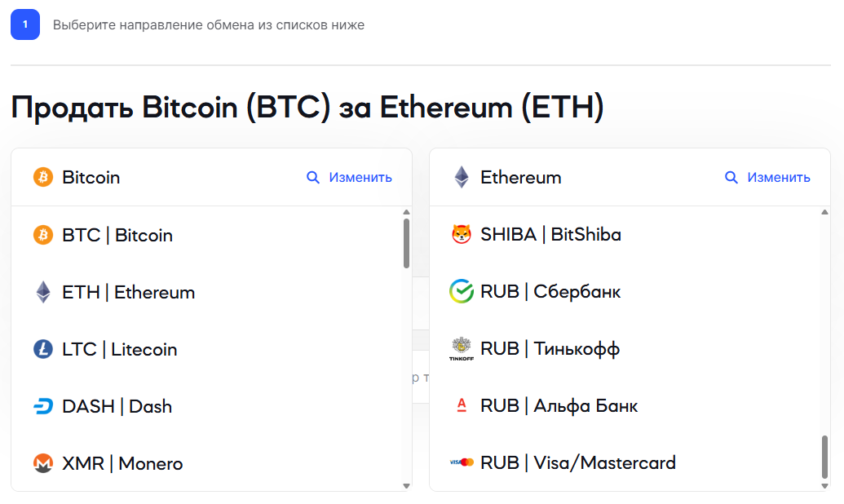Click the right list's scrollbar thumb
The height and width of the screenshot is (504, 844).
click(824, 460)
